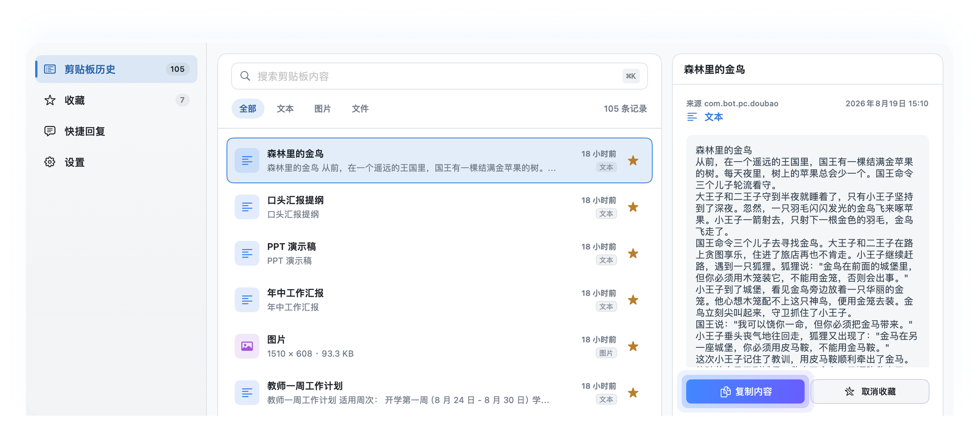Unstar the 口头汇报提纲 entry
Screen dimensions: 980x425
point(633,207)
